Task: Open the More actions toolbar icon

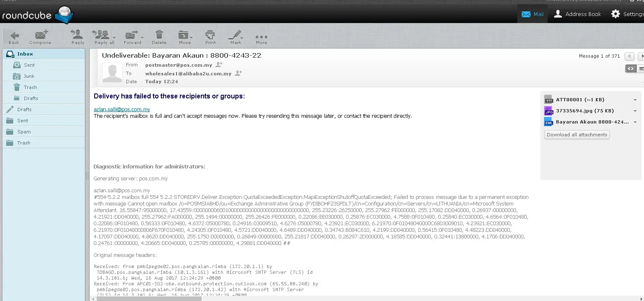Action: [x=261, y=36]
